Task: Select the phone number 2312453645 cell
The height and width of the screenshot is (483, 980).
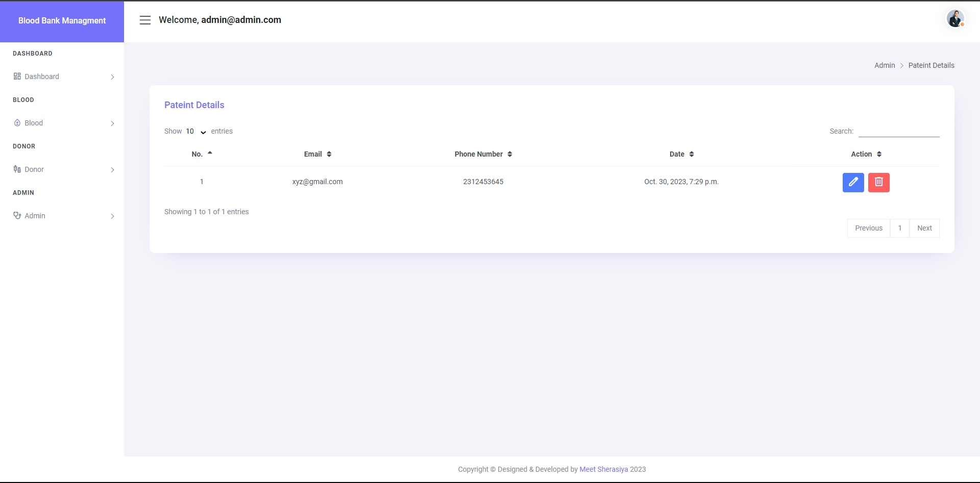Action: [x=483, y=182]
